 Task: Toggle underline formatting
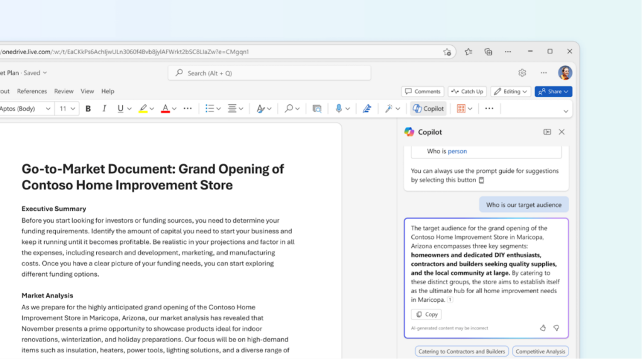(120, 109)
